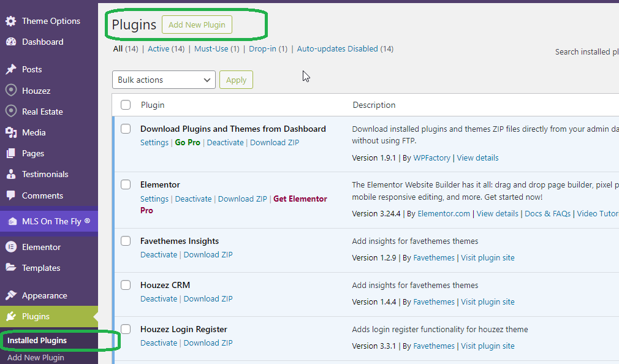Screen dimensions: 619x364
Task: Click the Add New Plugin button
Action: tap(197, 25)
